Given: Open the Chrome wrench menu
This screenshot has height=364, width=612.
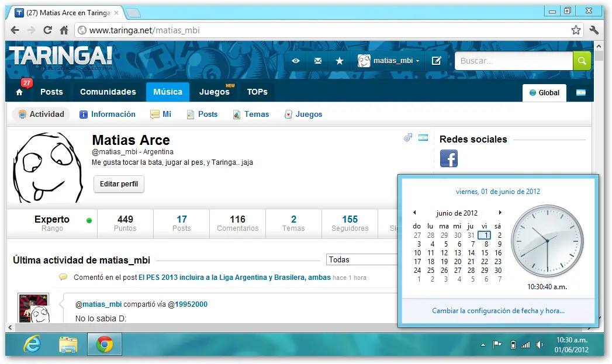Looking at the screenshot, I should point(594,30).
